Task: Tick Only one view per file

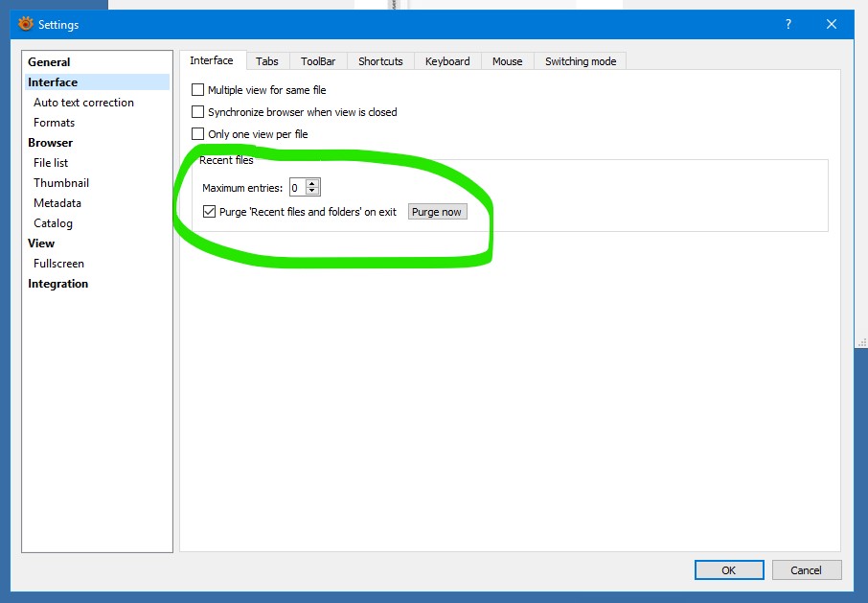Action: pyautogui.click(x=197, y=134)
